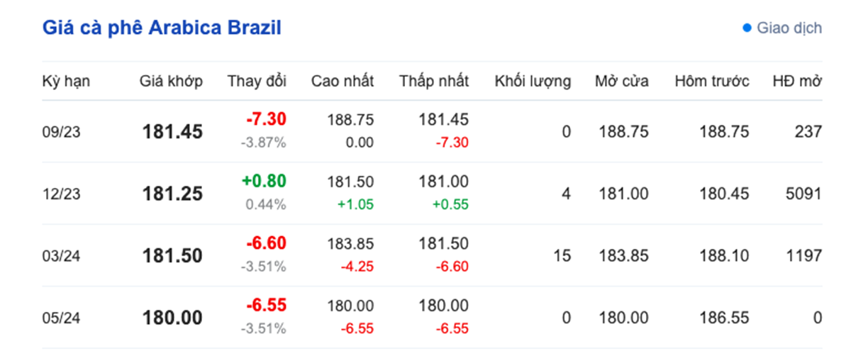
Task: Click the 5091 open interest value
Action: (803, 194)
